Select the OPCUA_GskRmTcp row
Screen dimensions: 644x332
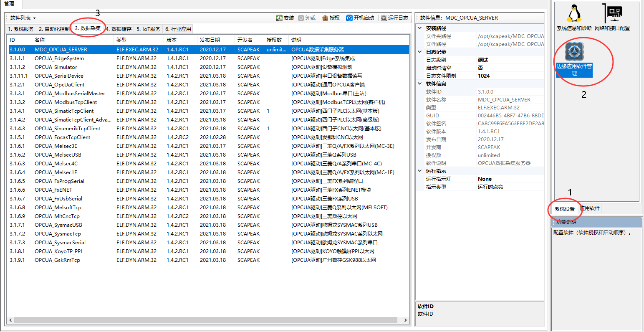click(x=208, y=260)
